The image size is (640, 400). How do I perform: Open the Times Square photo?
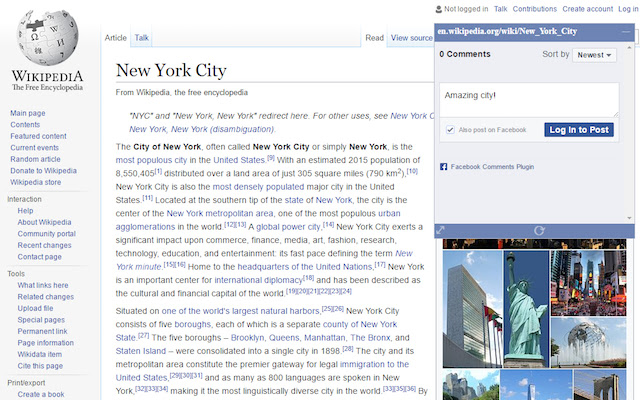[x=588, y=283]
